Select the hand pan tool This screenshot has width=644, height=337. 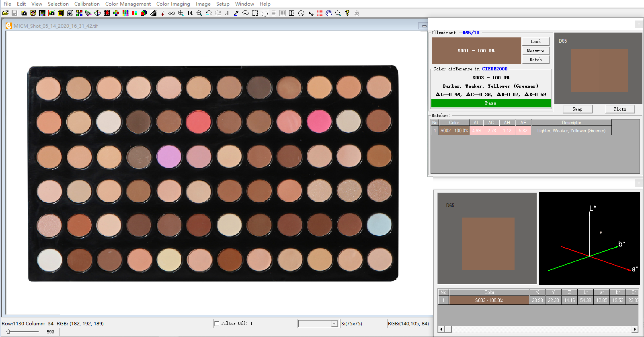(x=329, y=13)
